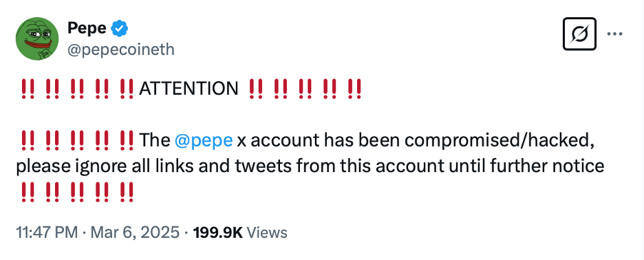Open the three-dot more options menu

[615, 34]
